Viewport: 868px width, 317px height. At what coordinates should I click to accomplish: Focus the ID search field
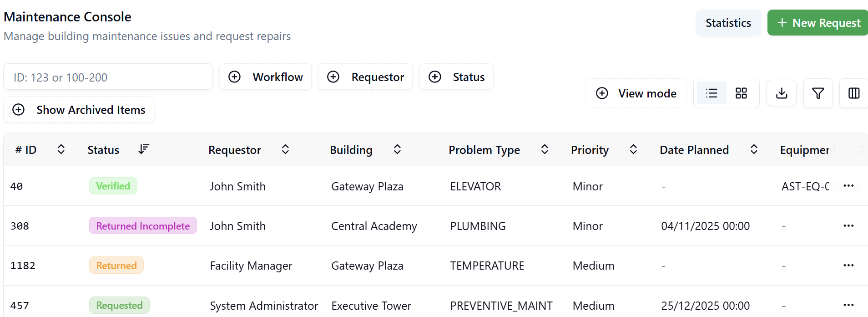pyautogui.click(x=108, y=77)
